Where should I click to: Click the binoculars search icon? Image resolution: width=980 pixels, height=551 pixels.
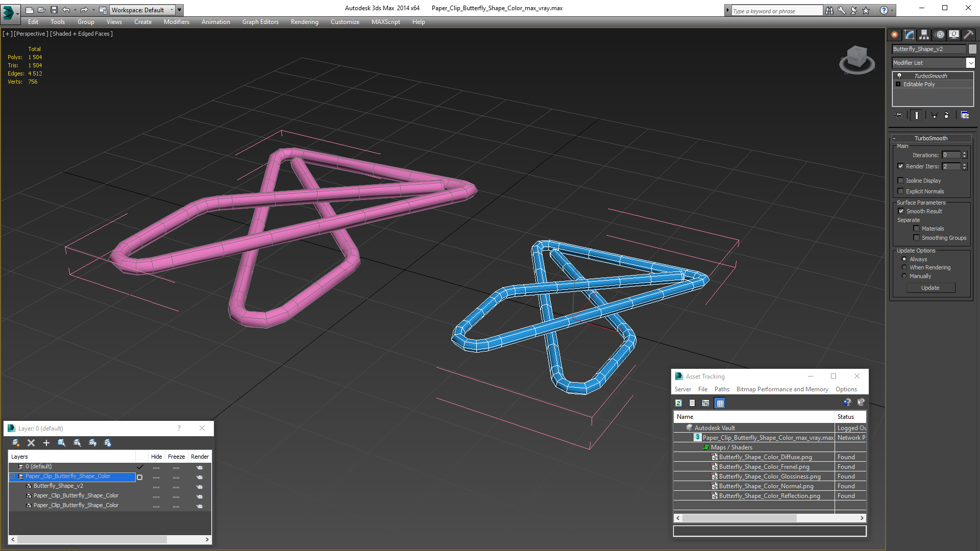[829, 10]
